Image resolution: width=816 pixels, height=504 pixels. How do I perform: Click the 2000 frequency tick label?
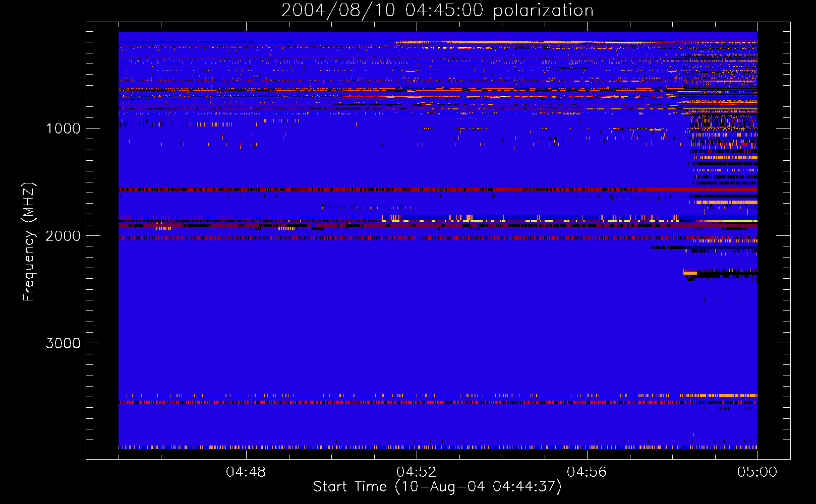63,236
